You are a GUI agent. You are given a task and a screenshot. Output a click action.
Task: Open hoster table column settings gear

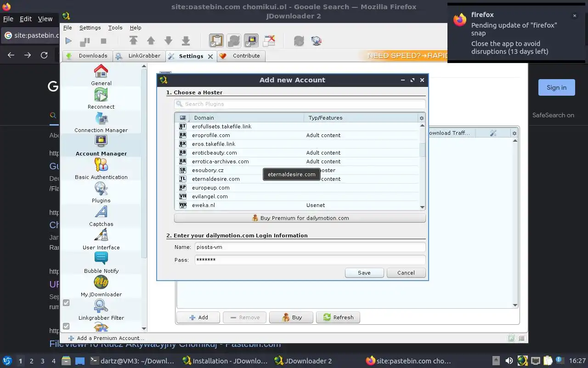[421, 118]
